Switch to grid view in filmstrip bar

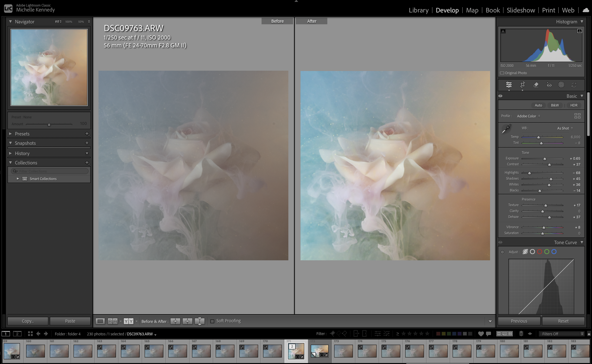30,334
